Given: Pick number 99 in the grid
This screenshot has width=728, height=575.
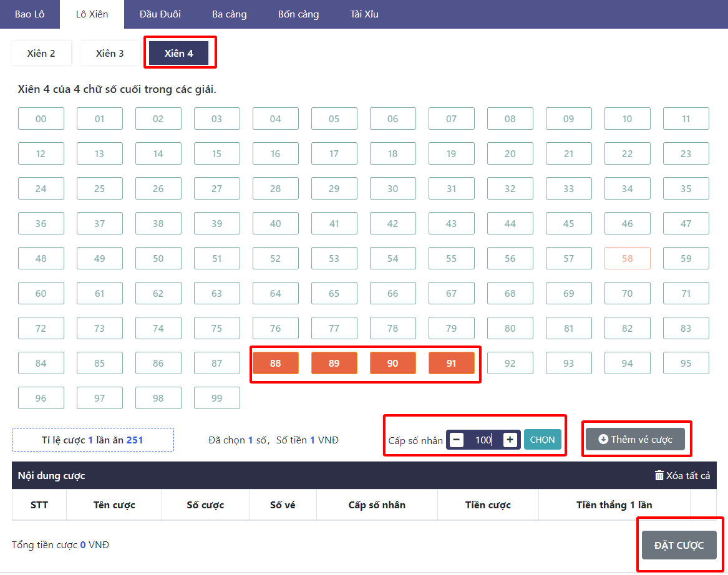Looking at the screenshot, I should coord(216,398).
